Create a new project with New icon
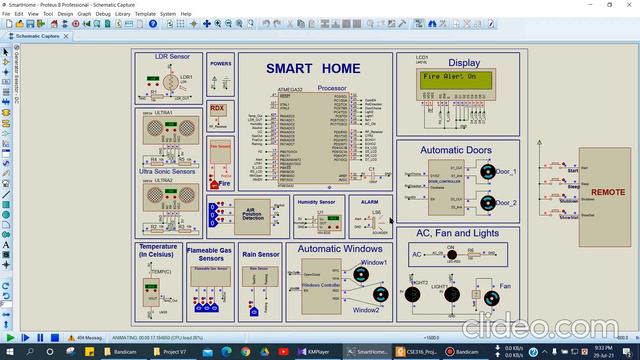This screenshot has height=360, width=640. tap(9, 24)
